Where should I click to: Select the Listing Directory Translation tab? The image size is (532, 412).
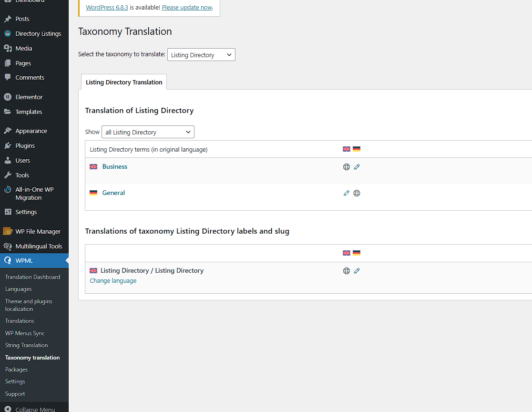(x=124, y=82)
